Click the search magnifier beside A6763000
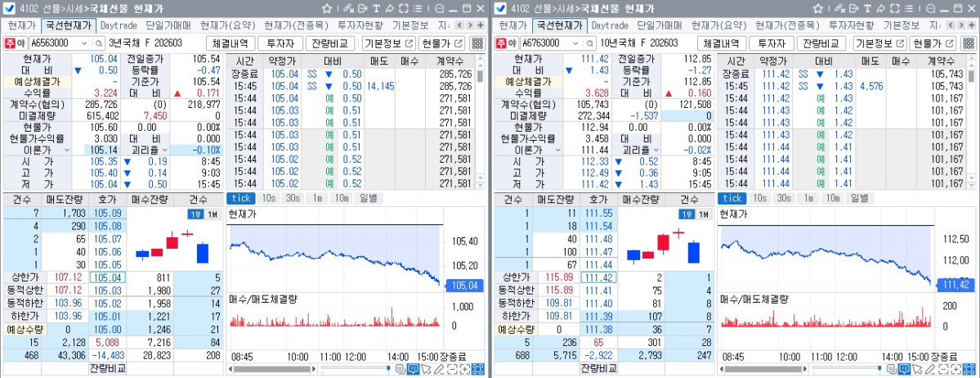The image size is (980, 378). [x=589, y=43]
